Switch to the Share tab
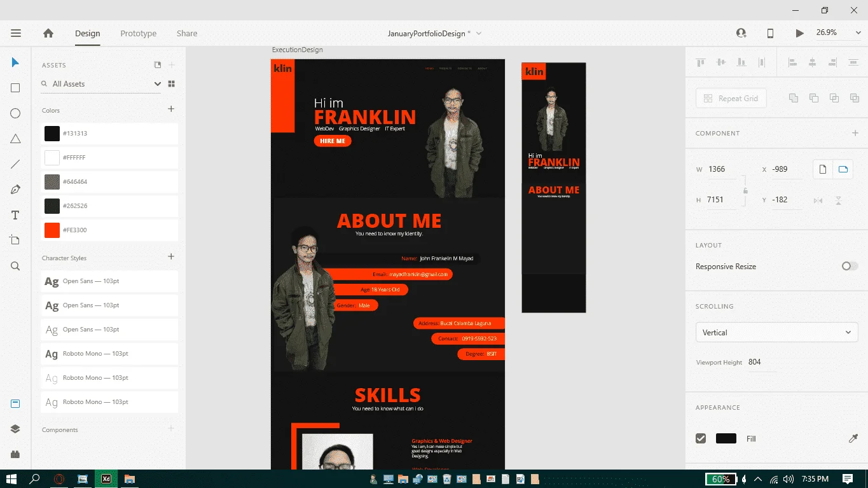 point(187,33)
